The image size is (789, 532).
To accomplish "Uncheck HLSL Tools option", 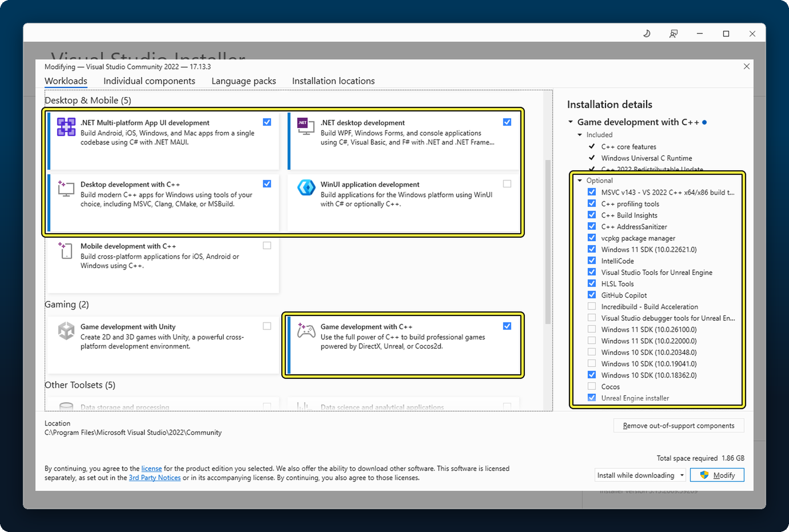I will tap(592, 283).
